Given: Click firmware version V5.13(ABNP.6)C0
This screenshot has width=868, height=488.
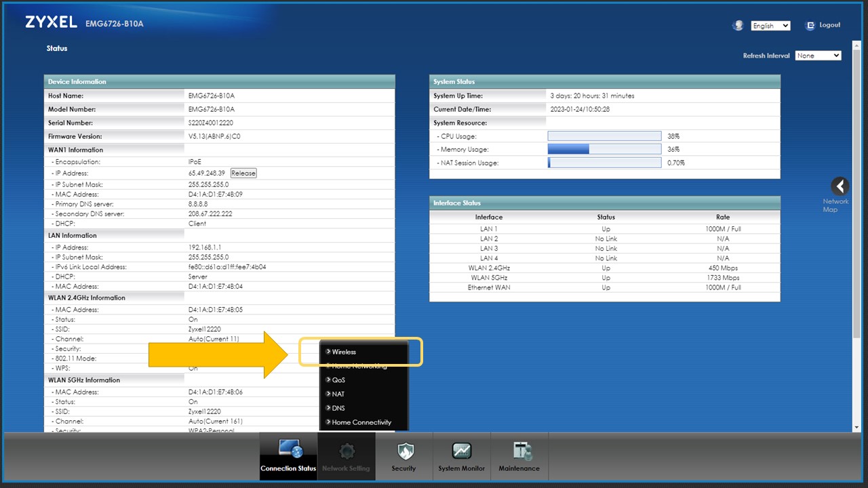Looking at the screenshot, I should [214, 137].
